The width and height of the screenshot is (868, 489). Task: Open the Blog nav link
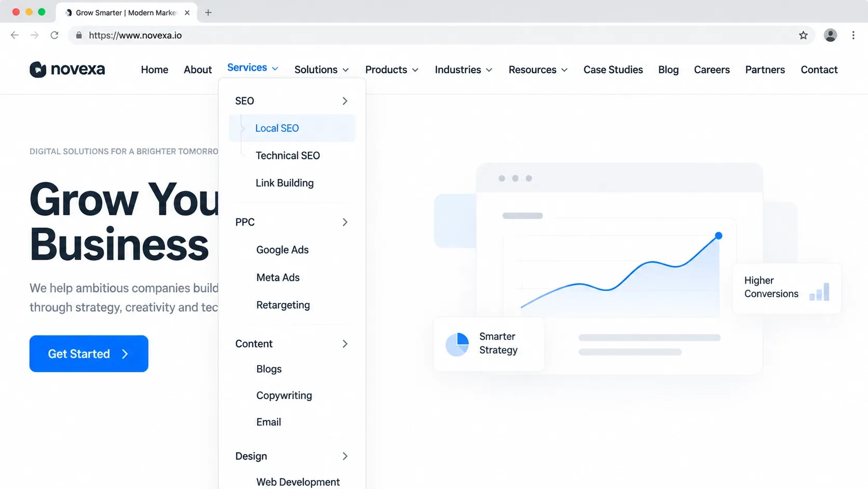pyautogui.click(x=668, y=70)
